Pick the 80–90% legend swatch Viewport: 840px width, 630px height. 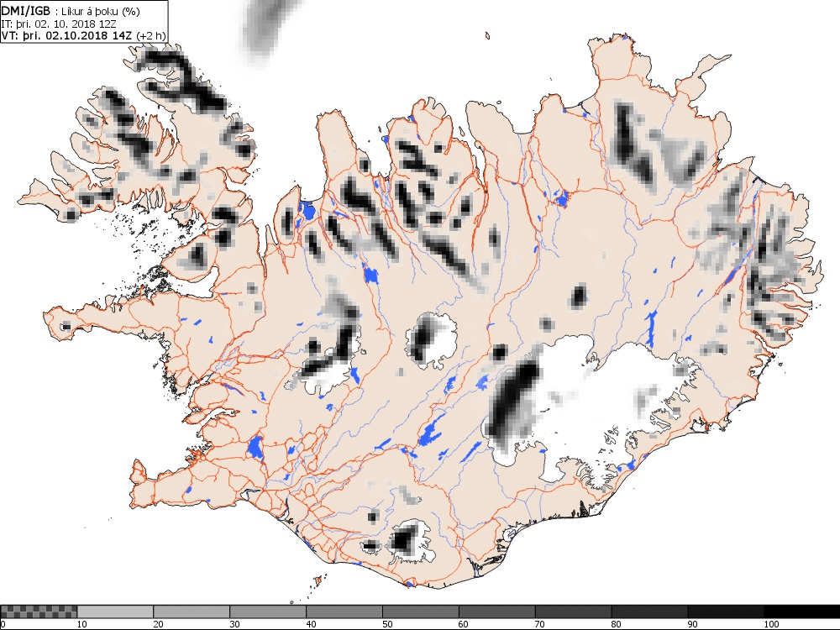[649, 612]
